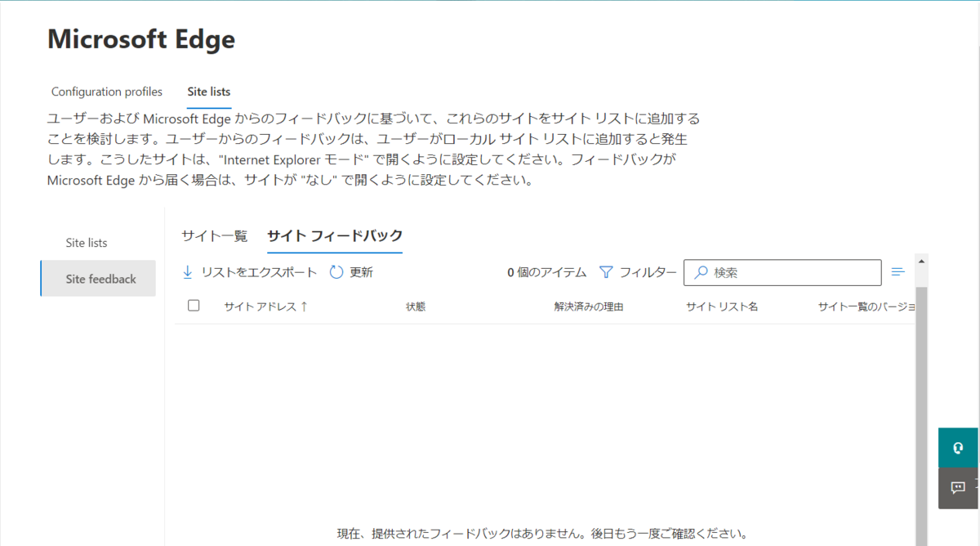
Task: Click the 更新 refresh icon
Action: tap(336, 272)
